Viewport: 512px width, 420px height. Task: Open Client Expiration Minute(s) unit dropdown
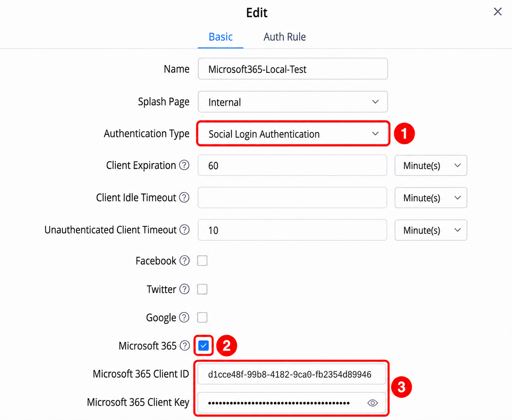[431, 165]
